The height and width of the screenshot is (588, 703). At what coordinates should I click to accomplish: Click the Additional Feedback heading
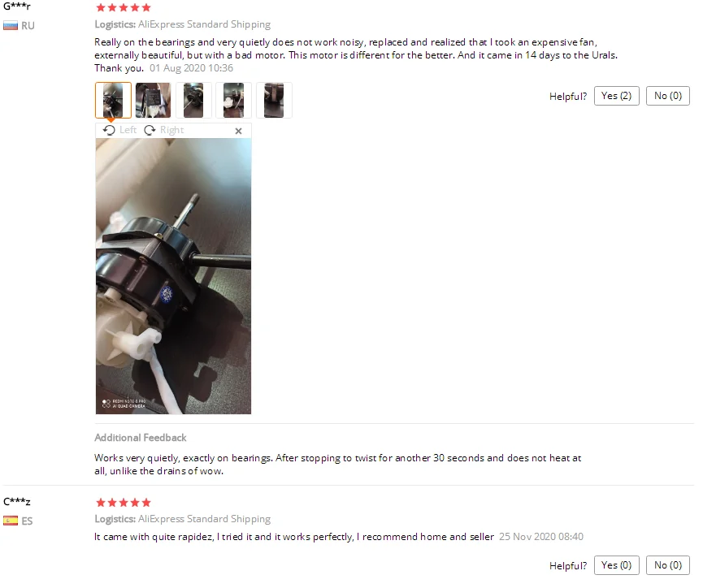click(141, 438)
